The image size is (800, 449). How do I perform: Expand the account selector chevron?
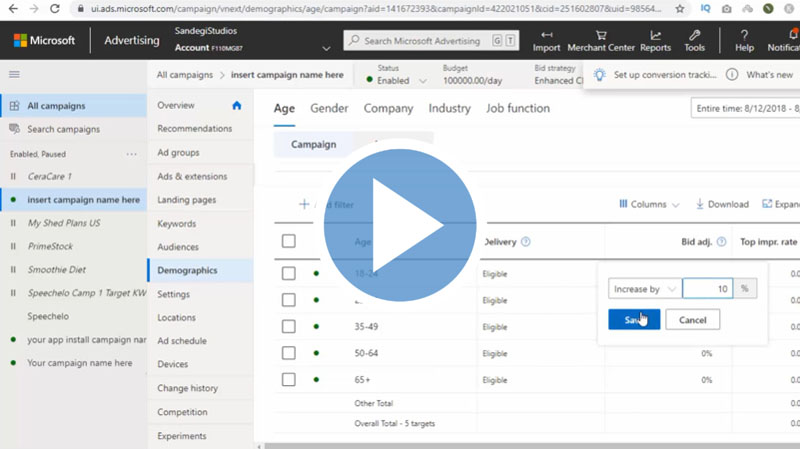[326, 48]
